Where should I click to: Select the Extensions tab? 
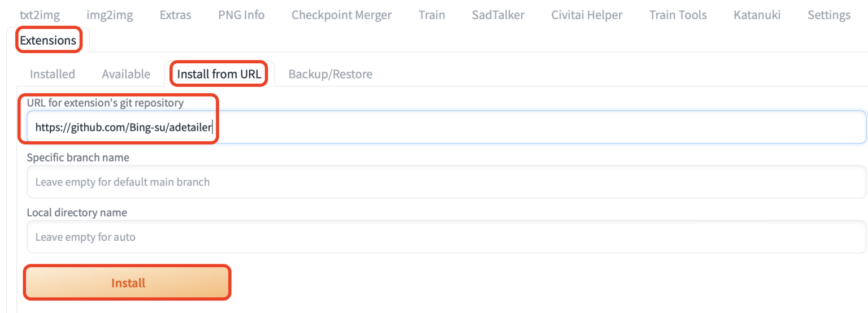tap(48, 41)
